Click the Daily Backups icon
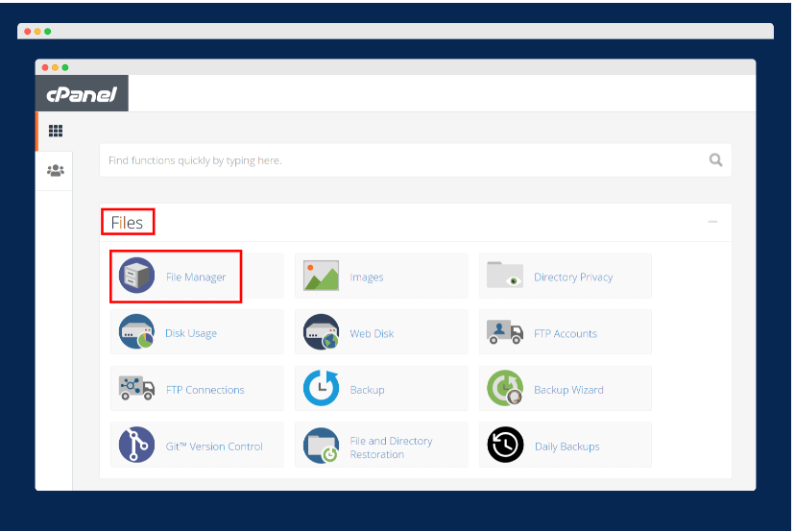Screen dimensions: 795x532 (x=505, y=446)
